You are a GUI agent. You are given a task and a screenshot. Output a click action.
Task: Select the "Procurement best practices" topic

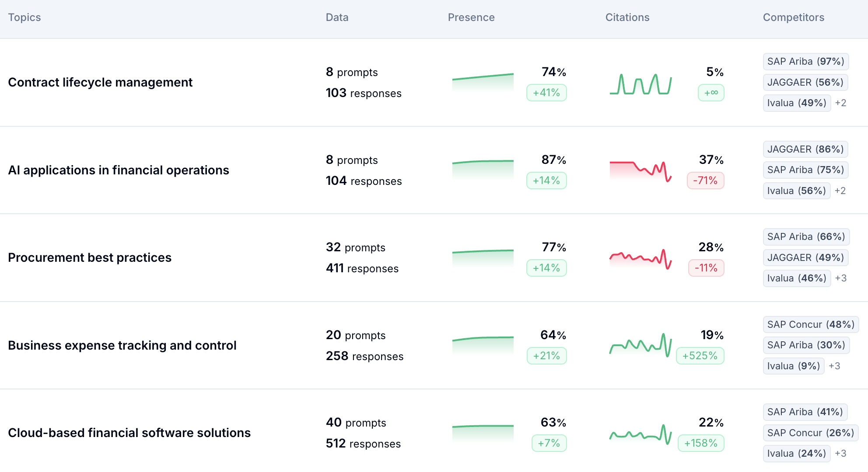point(89,257)
